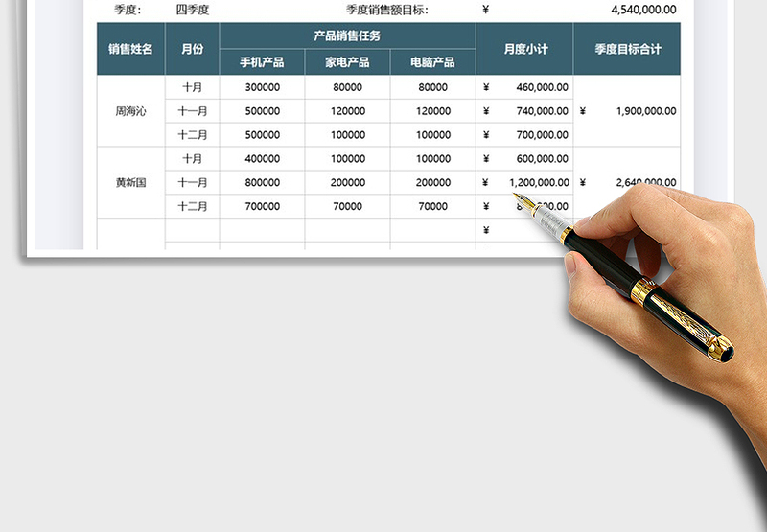Image resolution: width=767 pixels, height=532 pixels.
Task: Select the 家电产品 sub-header
Action: coord(347,62)
